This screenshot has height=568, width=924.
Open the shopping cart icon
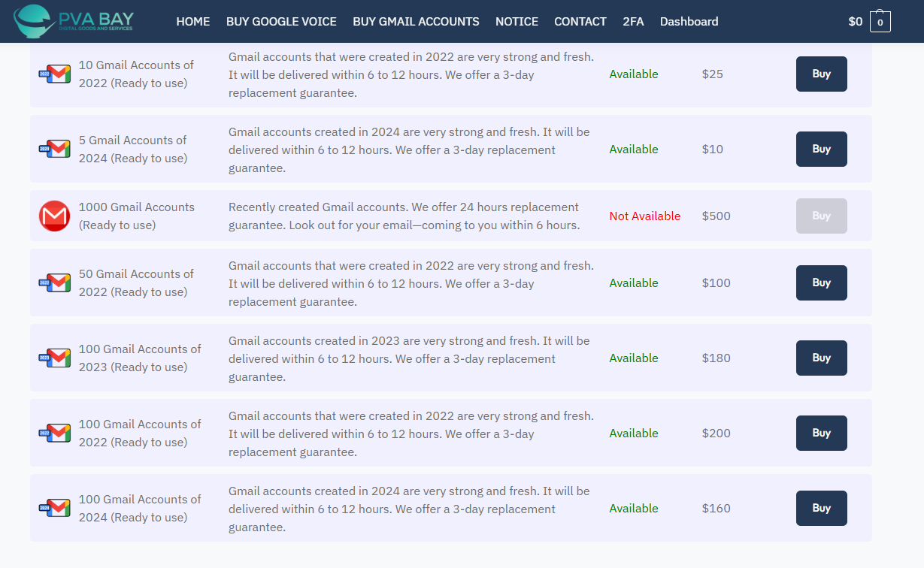880,22
